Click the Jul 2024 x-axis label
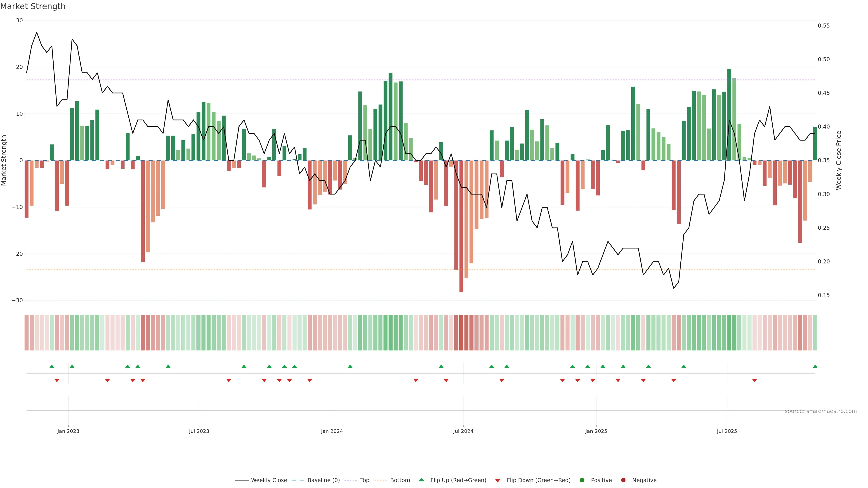Viewport: 868px width, 488px height. coord(463,431)
